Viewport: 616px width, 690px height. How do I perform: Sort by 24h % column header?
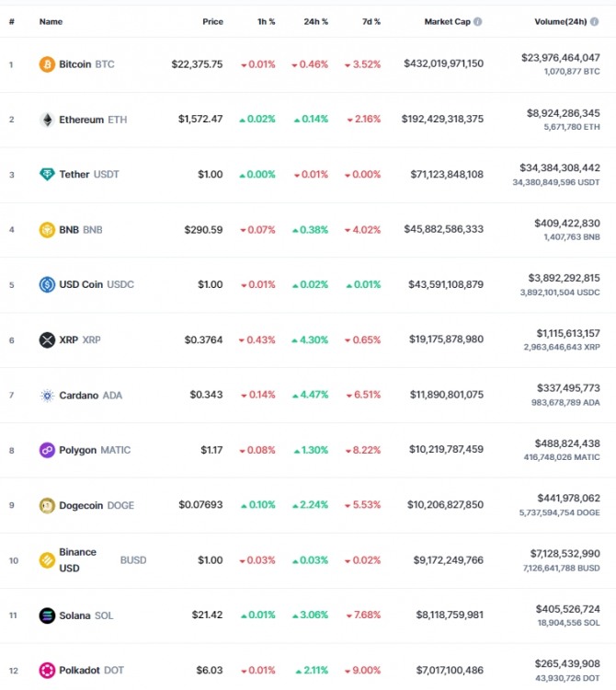coord(316,21)
